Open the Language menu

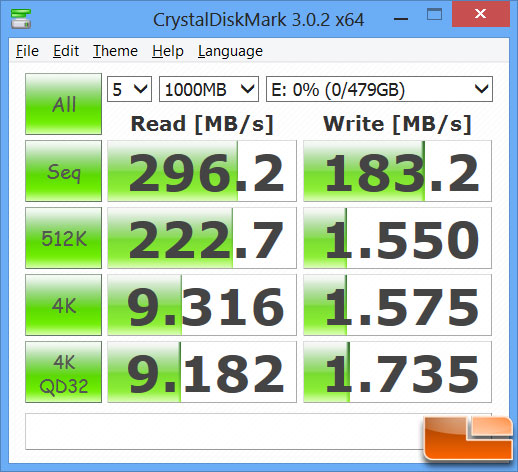point(230,51)
